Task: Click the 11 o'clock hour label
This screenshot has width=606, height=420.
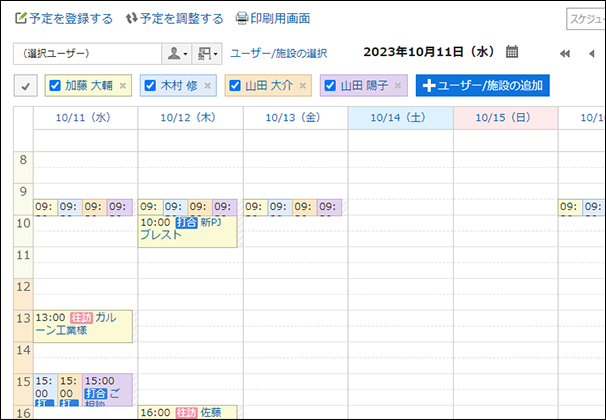Action: tap(23, 255)
